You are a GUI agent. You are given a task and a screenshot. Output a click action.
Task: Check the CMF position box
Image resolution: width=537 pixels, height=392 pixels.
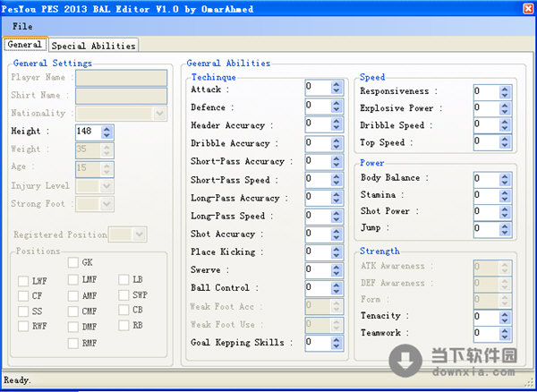point(73,311)
